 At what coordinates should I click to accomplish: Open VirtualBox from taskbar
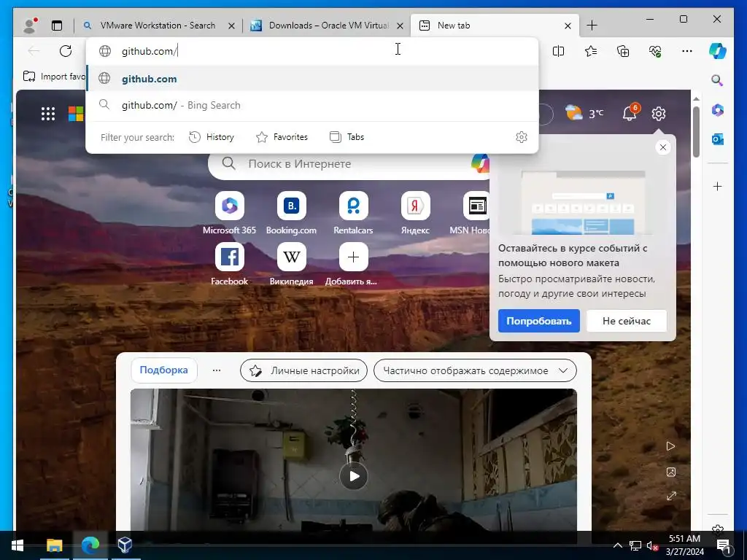(x=125, y=545)
